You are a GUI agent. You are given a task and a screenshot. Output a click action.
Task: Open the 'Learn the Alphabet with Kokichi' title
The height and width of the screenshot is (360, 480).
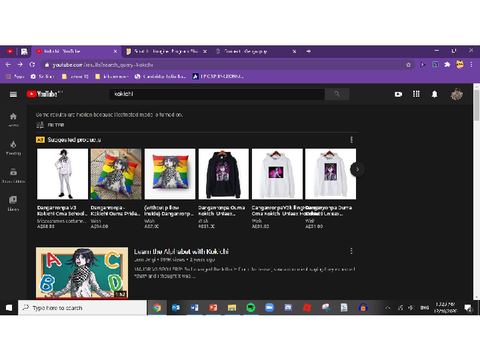(x=181, y=251)
